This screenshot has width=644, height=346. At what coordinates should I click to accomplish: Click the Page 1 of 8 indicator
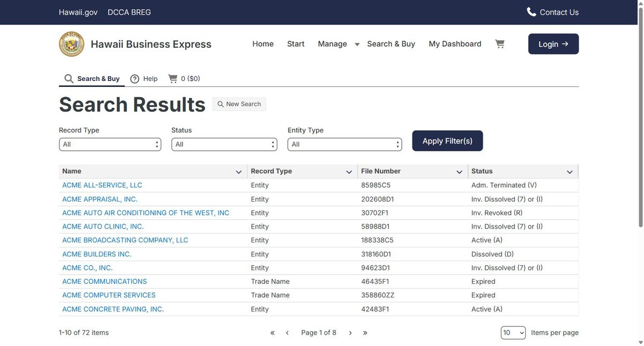click(319, 333)
